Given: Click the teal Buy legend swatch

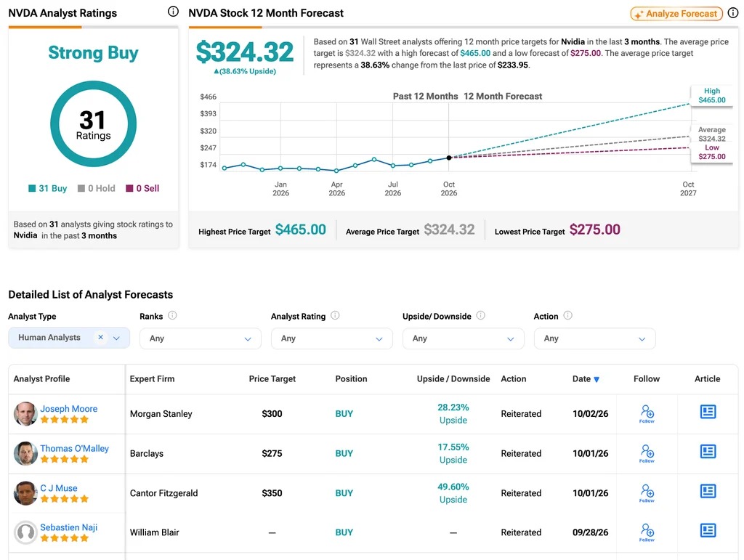Looking at the screenshot, I should tap(32, 188).
